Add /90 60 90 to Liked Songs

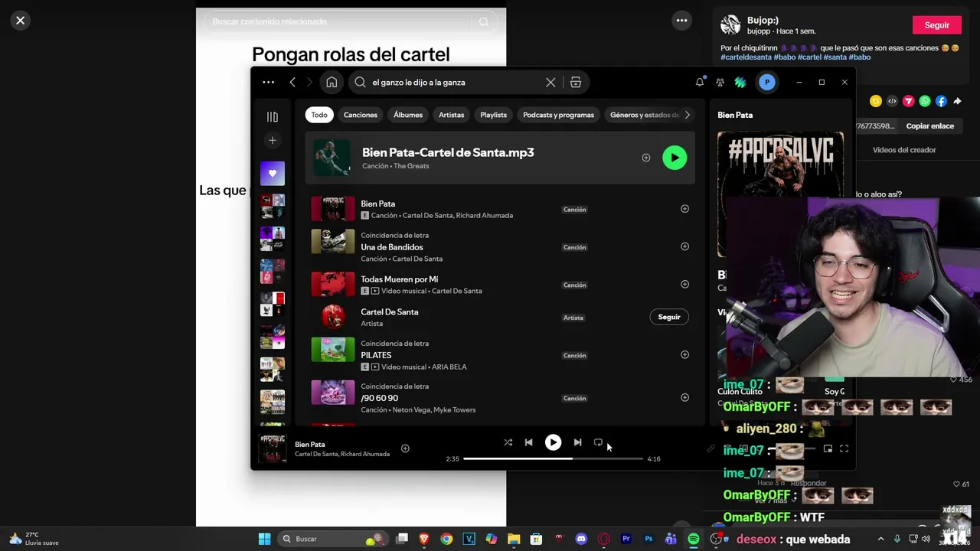(x=684, y=397)
